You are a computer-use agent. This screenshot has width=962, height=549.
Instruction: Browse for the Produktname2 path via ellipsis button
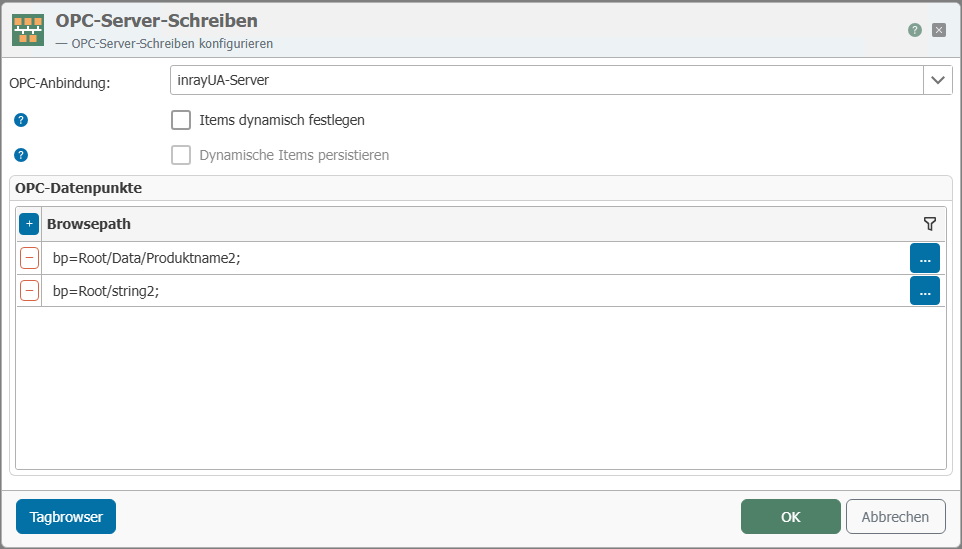[924, 258]
